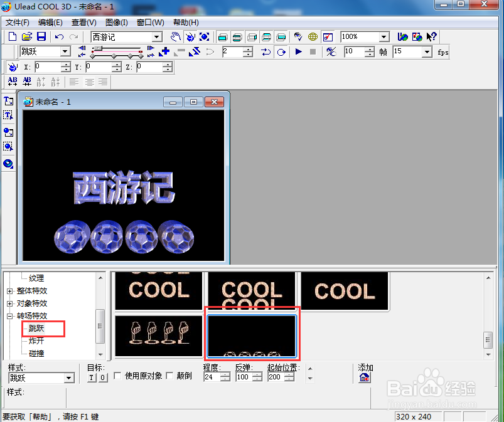Viewport: 504px width, 422px height.
Task: Open the 编辑(E) menu
Action: [x=50, y=23]
